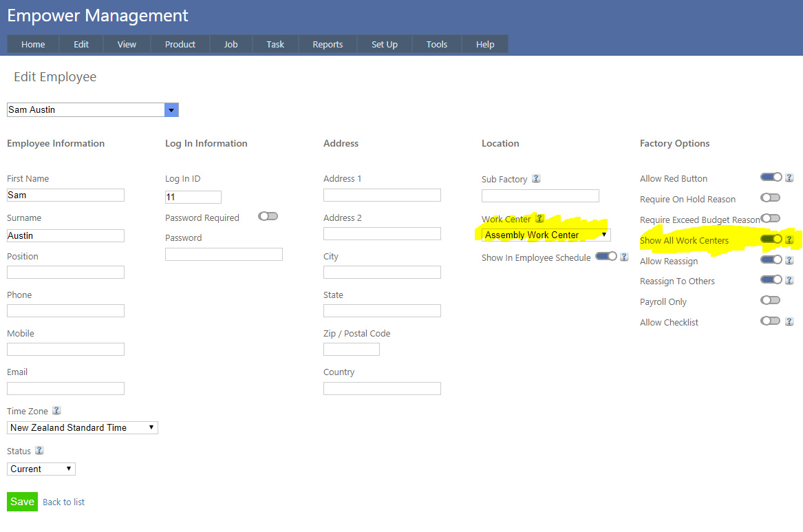803x532 pixels.
Task: Open the Sam Austin employee dropdown
Action: coord(171,110)
